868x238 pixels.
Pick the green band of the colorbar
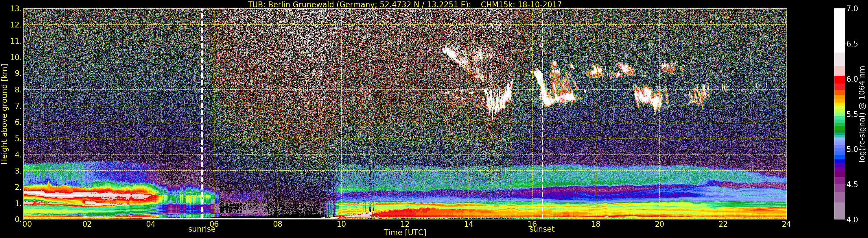(839, 127)
